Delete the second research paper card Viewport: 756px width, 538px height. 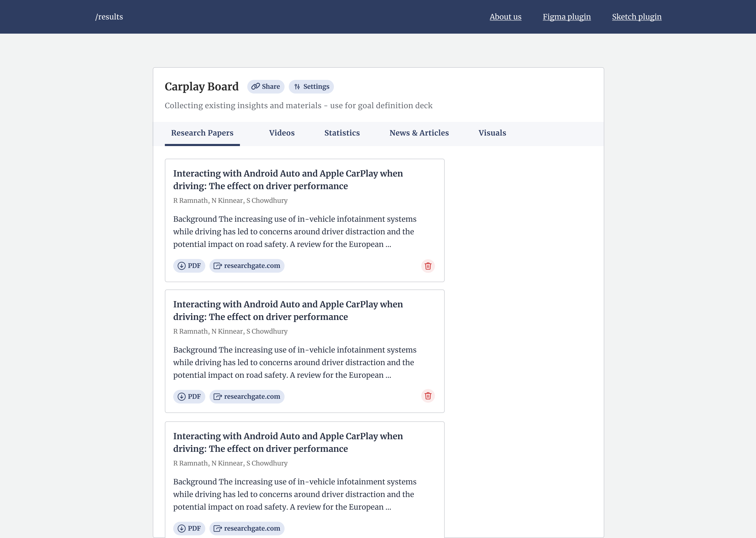tap(428, 396)
